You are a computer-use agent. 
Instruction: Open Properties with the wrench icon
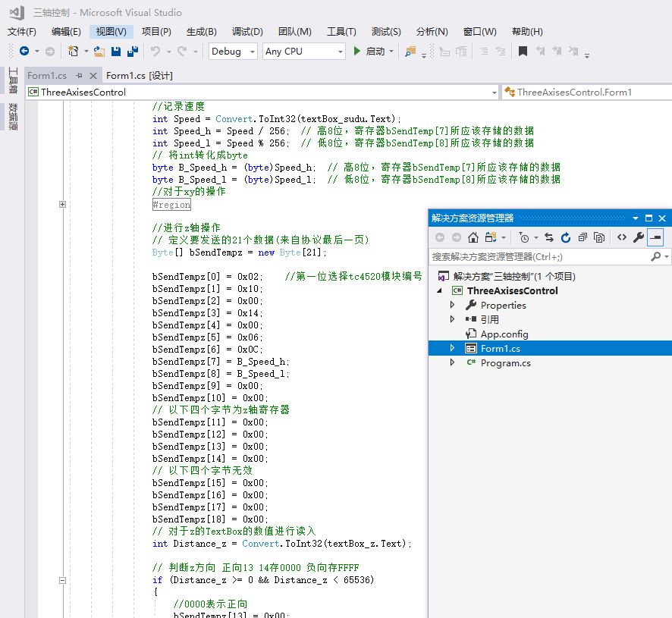(x=639, y=237)
